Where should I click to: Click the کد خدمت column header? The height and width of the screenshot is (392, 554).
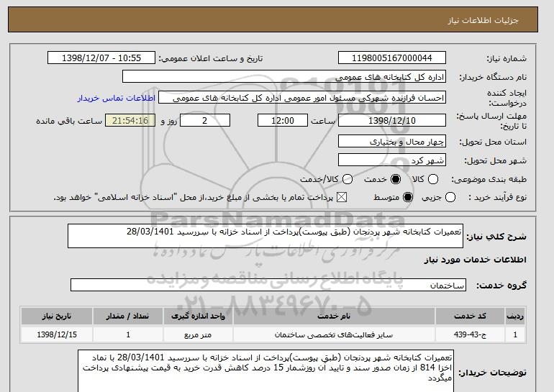[470, 316]
